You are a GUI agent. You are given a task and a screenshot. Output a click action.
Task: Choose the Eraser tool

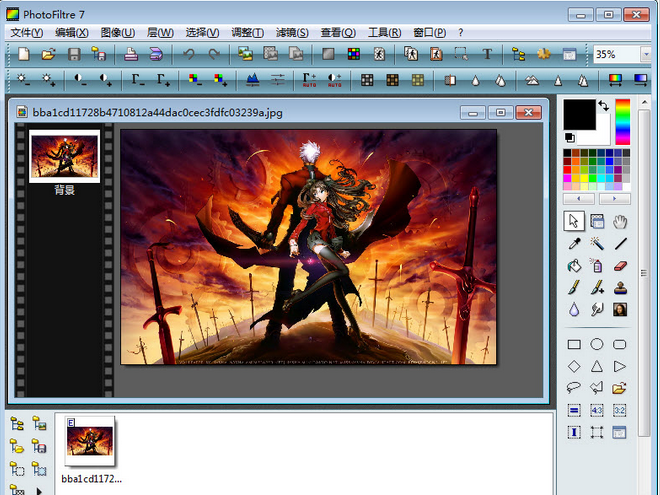click(620, 265)
